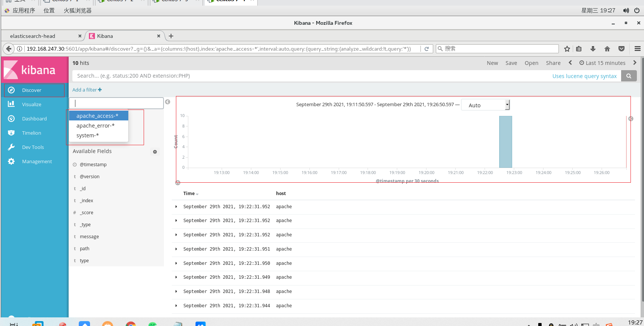
Task: Open the Pocket icon in the Firefox toolbar
Action: (621, 49)
